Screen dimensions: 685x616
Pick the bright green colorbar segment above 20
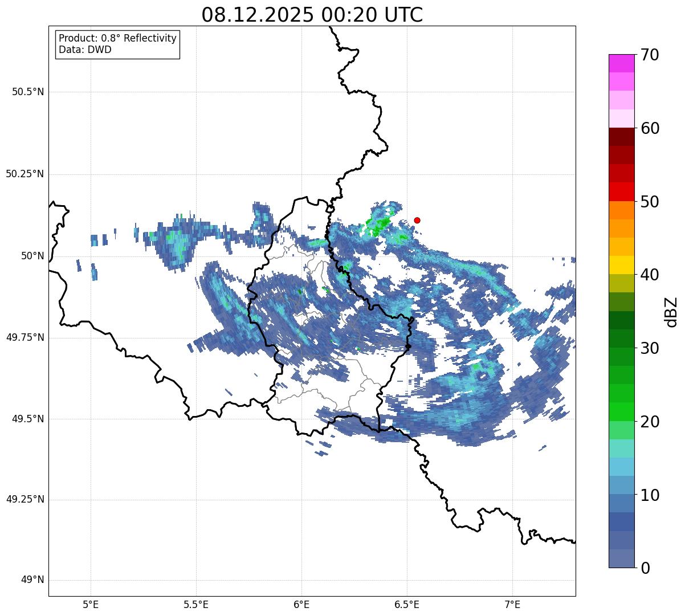621,411
